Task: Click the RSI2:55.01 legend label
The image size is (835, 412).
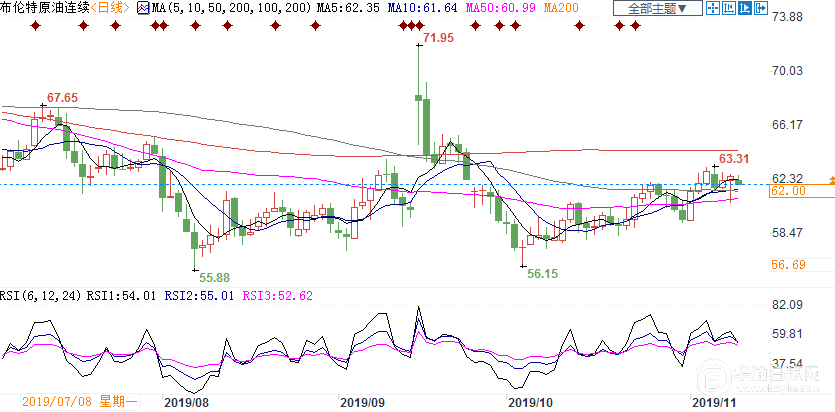Action: (199, 296)
